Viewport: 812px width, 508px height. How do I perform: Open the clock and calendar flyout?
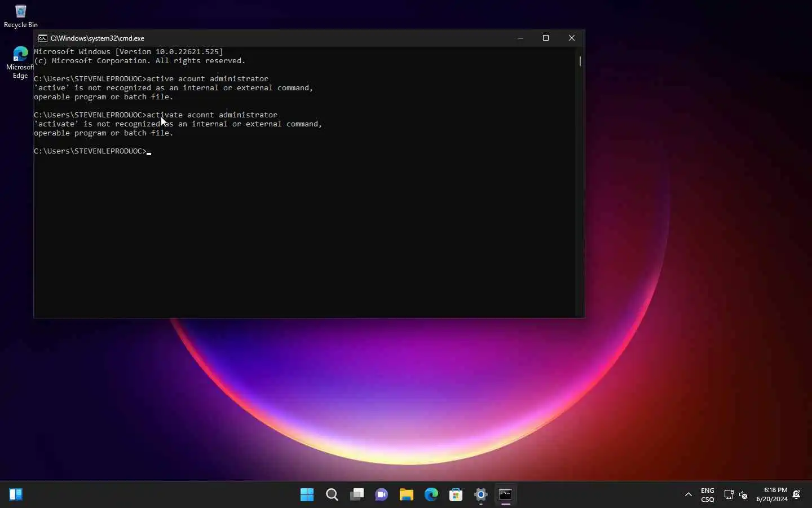772,495
